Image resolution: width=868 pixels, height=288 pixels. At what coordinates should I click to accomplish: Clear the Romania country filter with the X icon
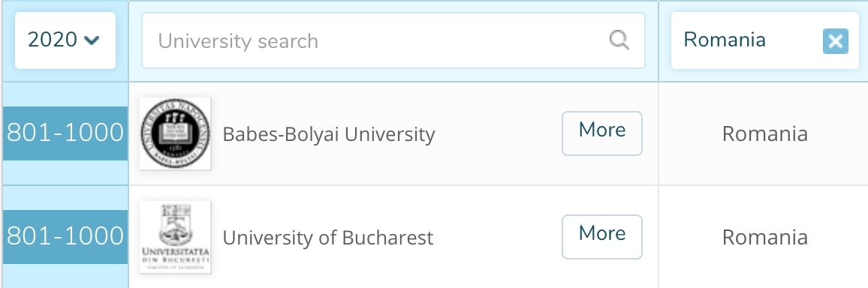click(836, 41)
